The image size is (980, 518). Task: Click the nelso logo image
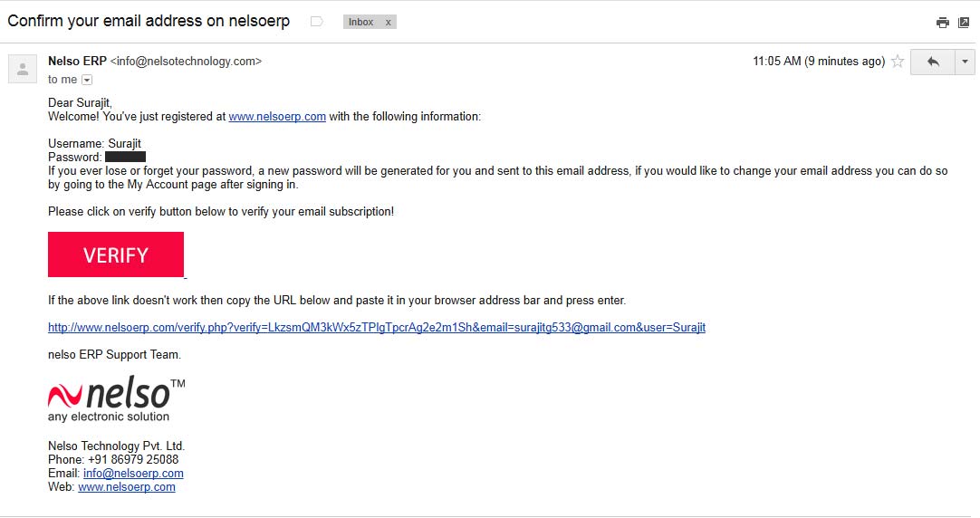click(116, 398)
